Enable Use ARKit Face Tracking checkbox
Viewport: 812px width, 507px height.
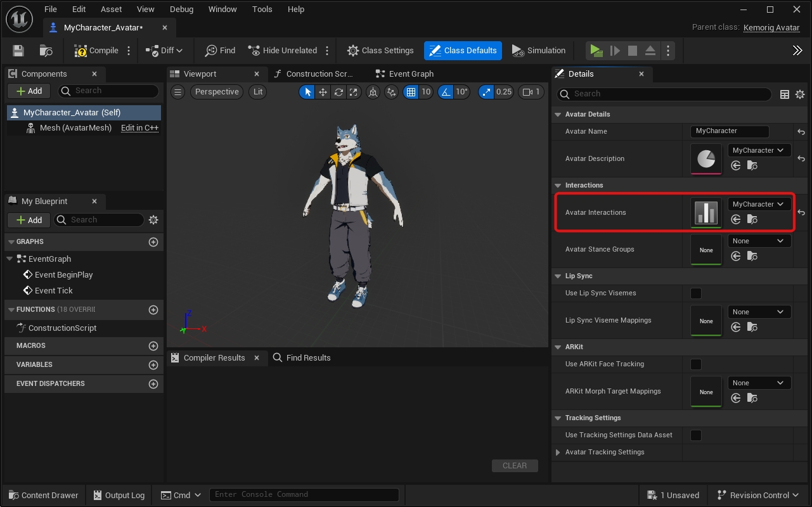point(696,364)
